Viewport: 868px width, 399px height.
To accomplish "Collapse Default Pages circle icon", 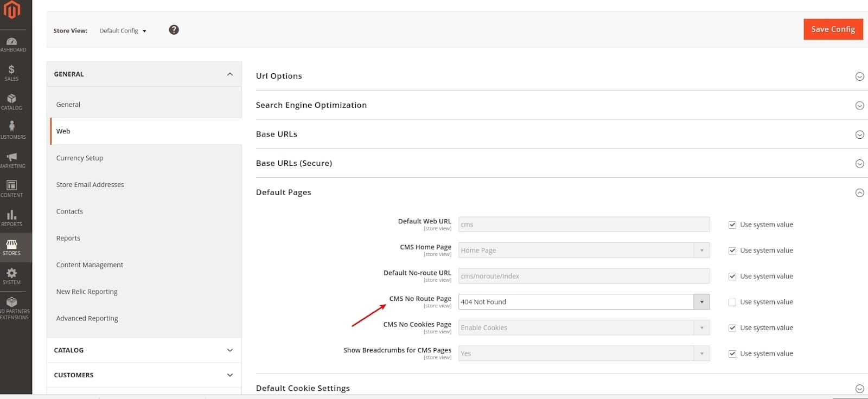I will tap(859, 193).
